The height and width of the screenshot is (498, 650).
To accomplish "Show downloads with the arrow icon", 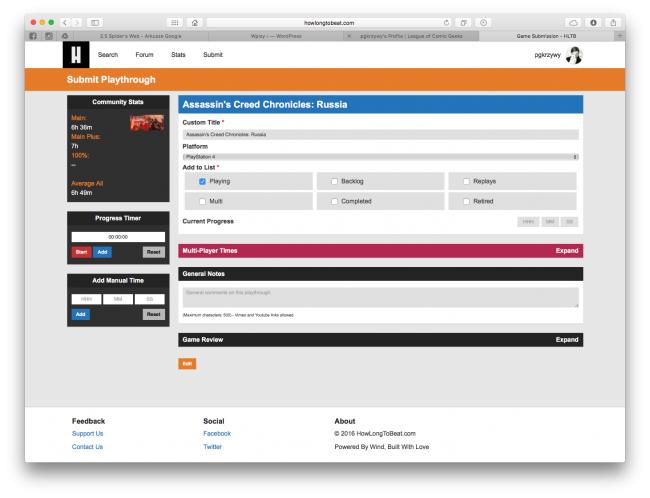I will pos(593,22).
